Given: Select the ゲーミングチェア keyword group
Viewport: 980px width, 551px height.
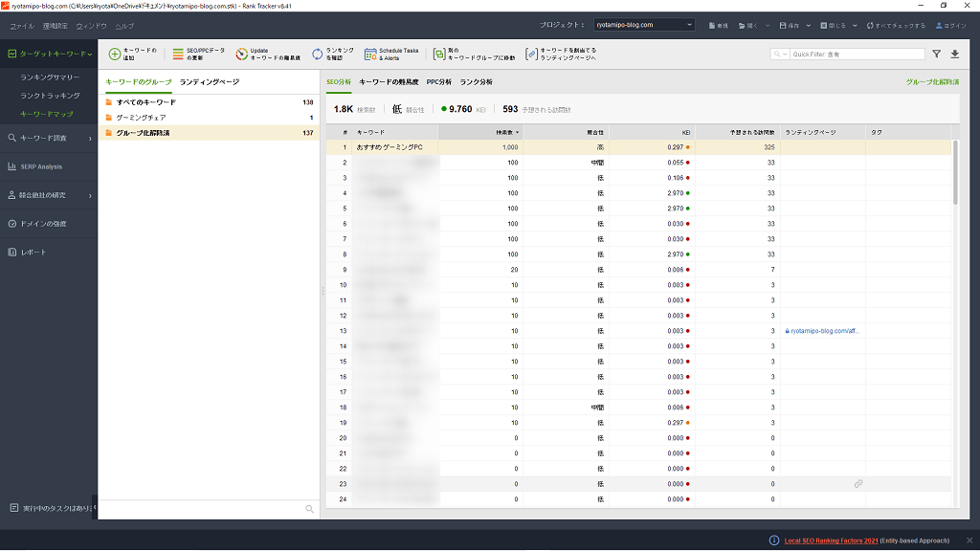Looking at the screenshot, I should [140, 118].
